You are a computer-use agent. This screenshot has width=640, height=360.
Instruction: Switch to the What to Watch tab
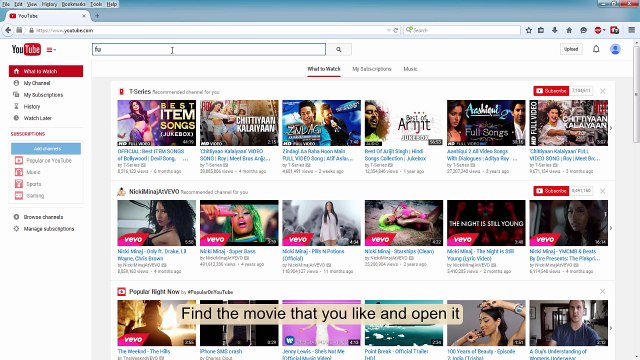324,69
